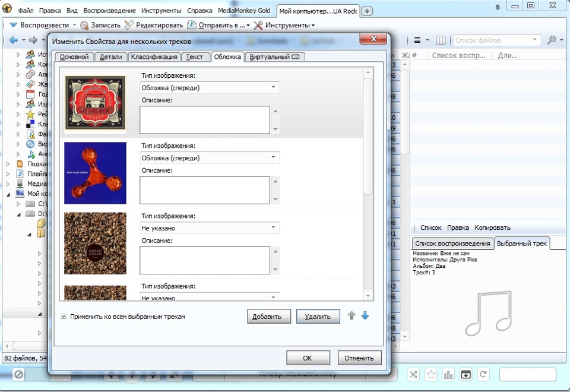Click the gray up arrow to move the cover up
The height and width of the screenshot is (392, 570).
(351, 315)
